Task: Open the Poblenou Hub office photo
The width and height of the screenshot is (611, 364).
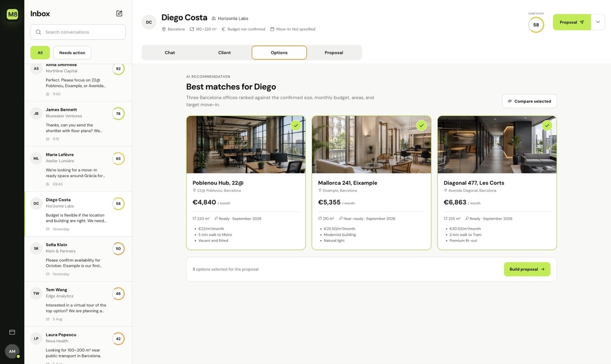Action: tap(246, 144)
